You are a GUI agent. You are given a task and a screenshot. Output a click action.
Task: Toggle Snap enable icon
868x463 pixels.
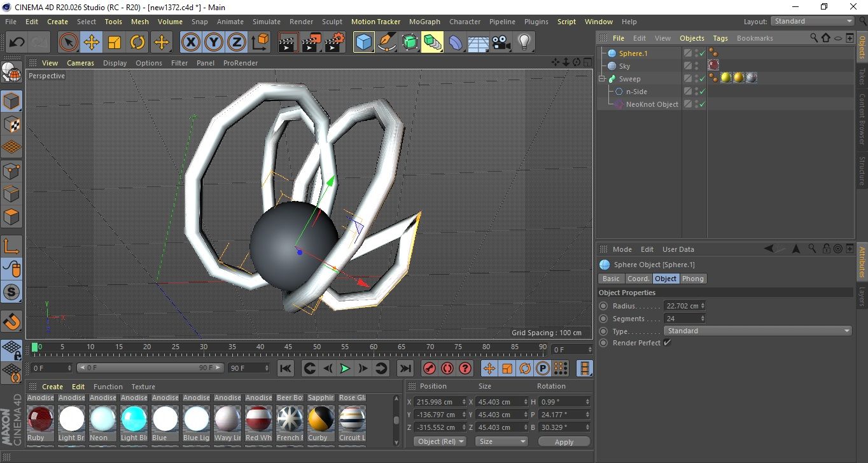11,293
